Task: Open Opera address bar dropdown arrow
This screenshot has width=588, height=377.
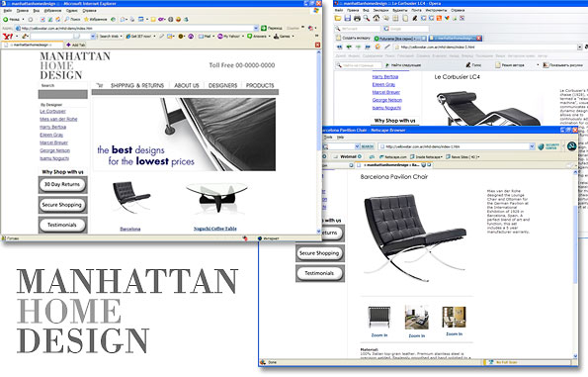Action: pos(580,47)
